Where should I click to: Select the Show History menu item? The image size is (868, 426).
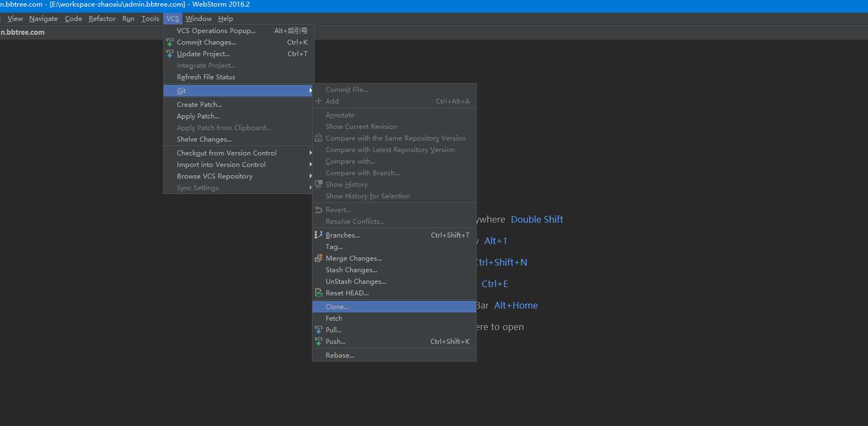click(394, 184)
